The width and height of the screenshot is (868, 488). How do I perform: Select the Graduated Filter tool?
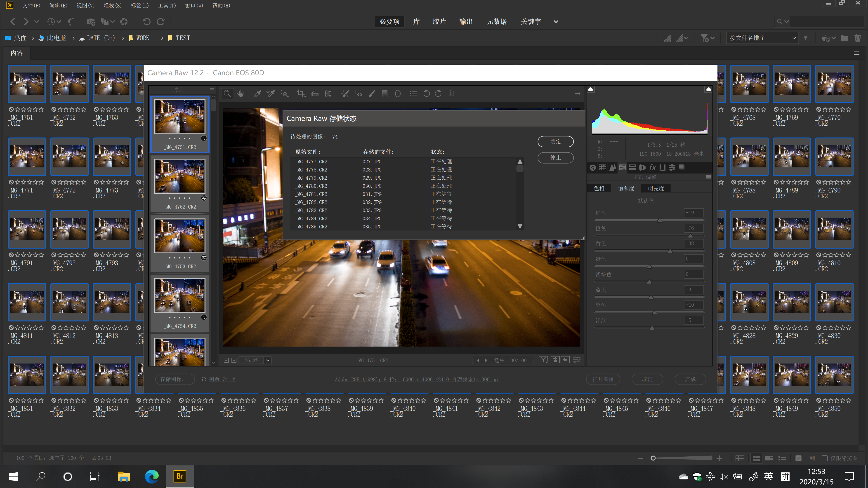(x=384, y=94)
